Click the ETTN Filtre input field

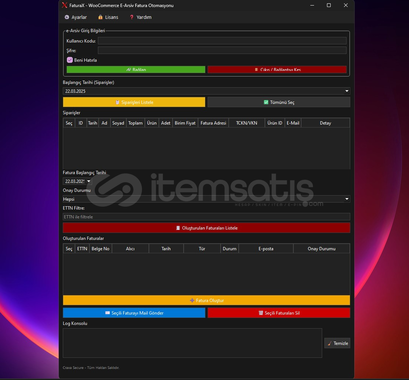tap(206, 217)
